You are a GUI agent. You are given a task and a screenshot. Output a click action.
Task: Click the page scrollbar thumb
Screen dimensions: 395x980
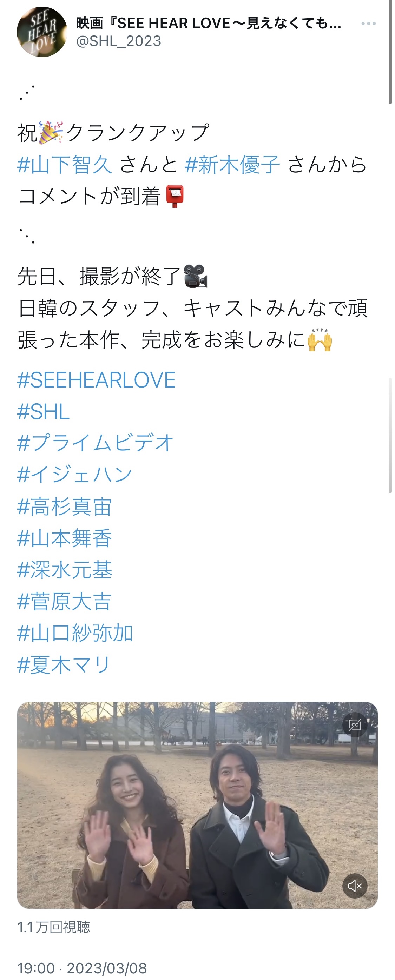[x=390, y=52]
